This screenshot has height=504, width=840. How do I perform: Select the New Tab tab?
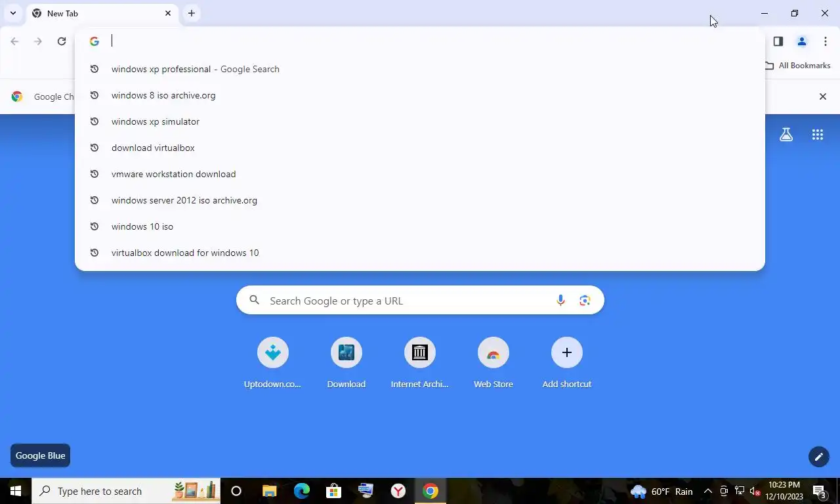coord(102,13)
